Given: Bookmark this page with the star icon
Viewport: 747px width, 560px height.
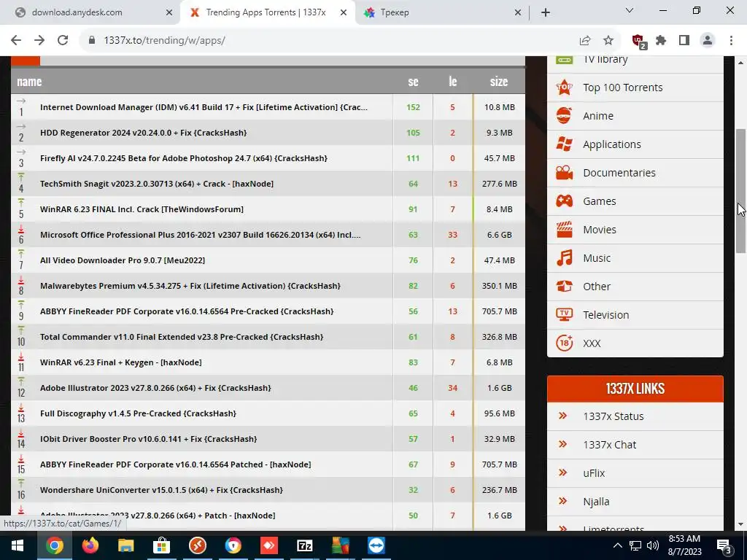Looking at the screenshot, I should pos(608,40).
